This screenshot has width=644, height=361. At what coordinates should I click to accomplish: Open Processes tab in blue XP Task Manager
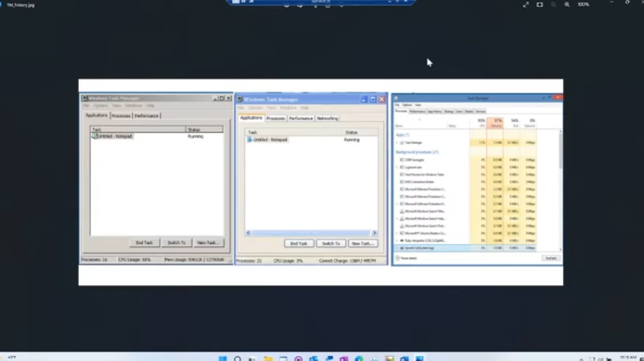275,118
